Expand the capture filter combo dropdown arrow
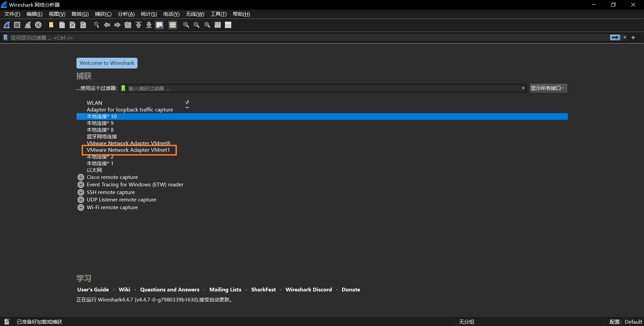The height and width of the screenshot is (326, 644). pos(523,88)
